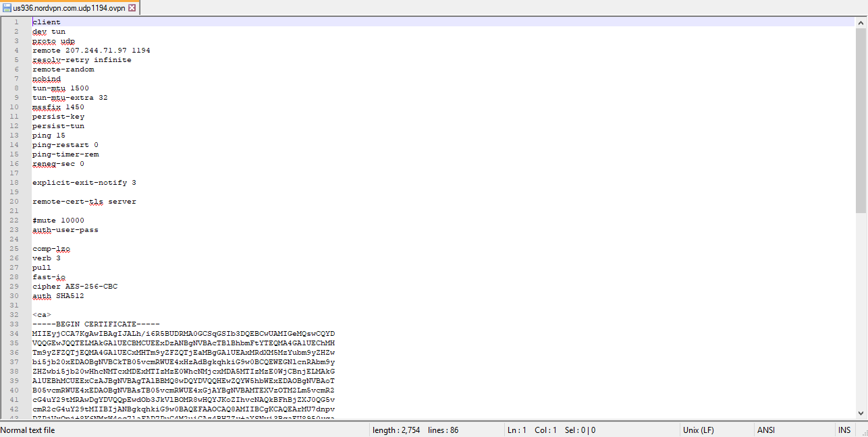Click the scrollbar up arrow
This screenshot has height=437, width=868.
(863, 22)
